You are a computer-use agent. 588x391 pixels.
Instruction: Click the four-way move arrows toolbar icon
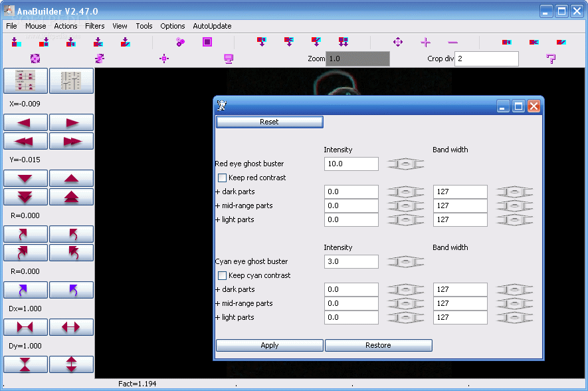click(x=398, y=42)
